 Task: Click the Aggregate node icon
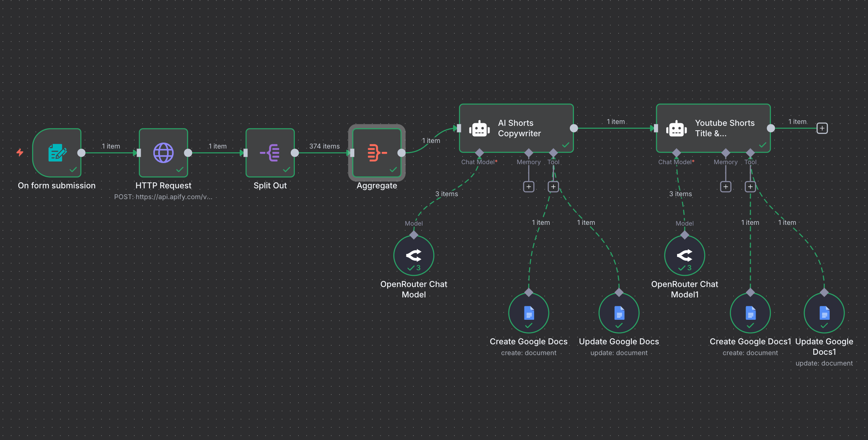tap(377, 153)
